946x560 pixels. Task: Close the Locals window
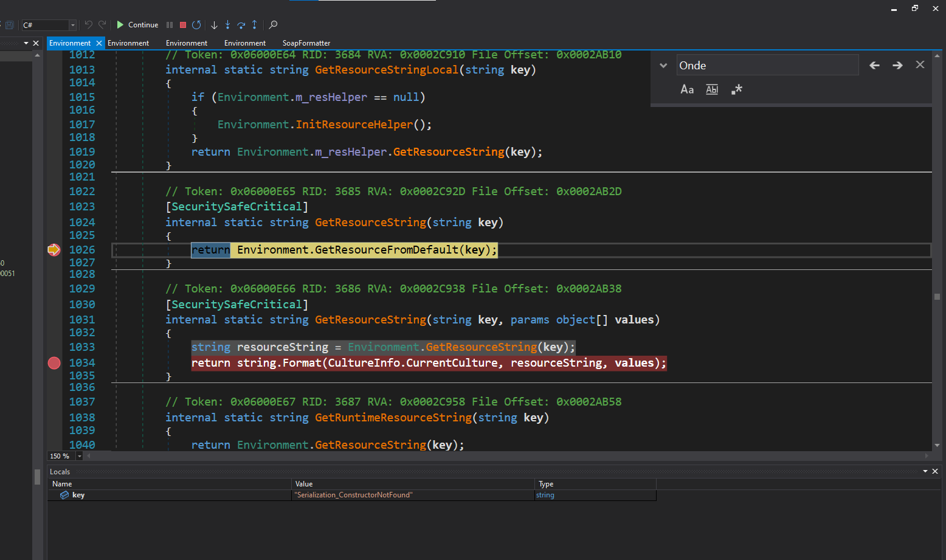(x=935, y=471)
